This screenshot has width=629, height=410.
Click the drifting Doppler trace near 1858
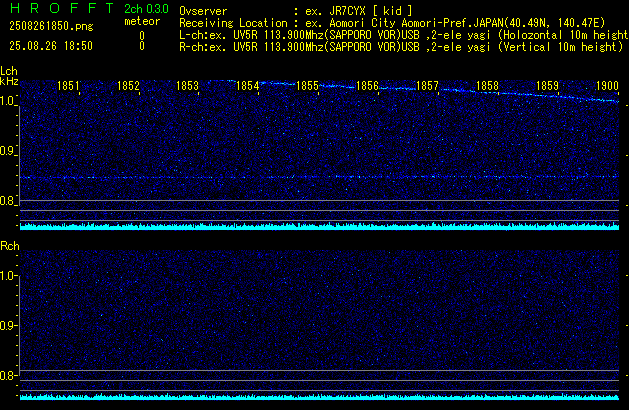coord(487,93)
